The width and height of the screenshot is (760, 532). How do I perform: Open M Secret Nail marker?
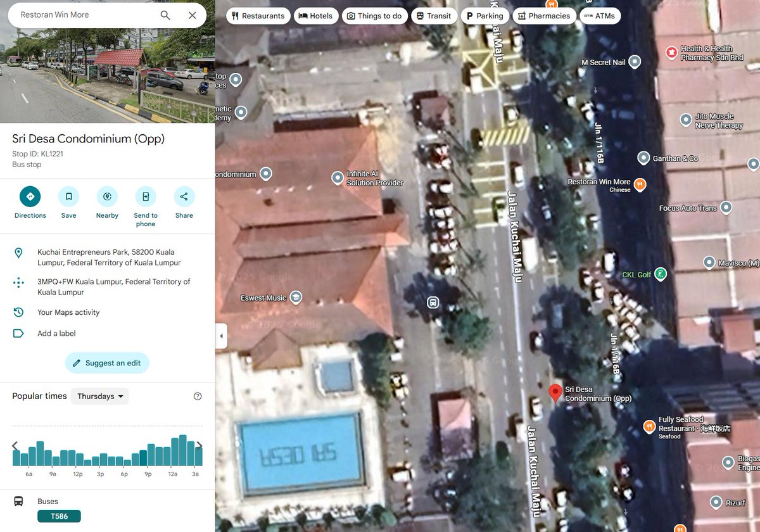coord(634,62)
